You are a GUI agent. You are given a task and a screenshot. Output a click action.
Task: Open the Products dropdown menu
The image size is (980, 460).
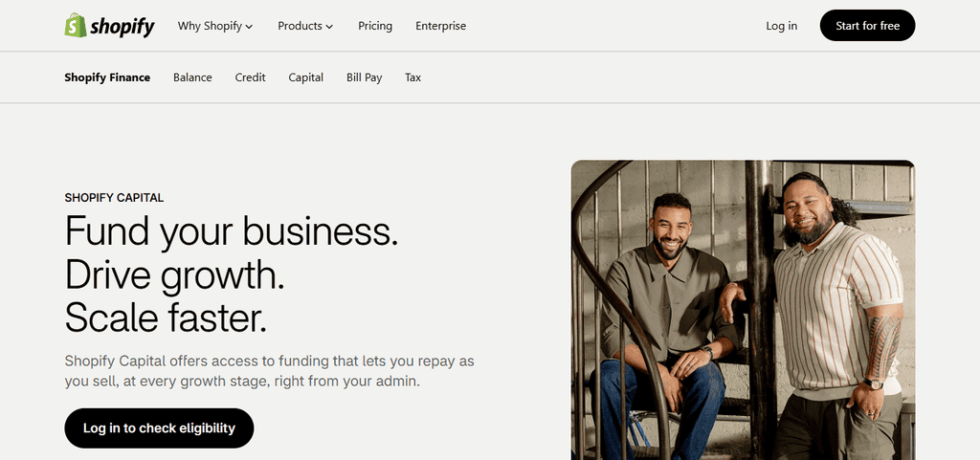pos(305,26)
